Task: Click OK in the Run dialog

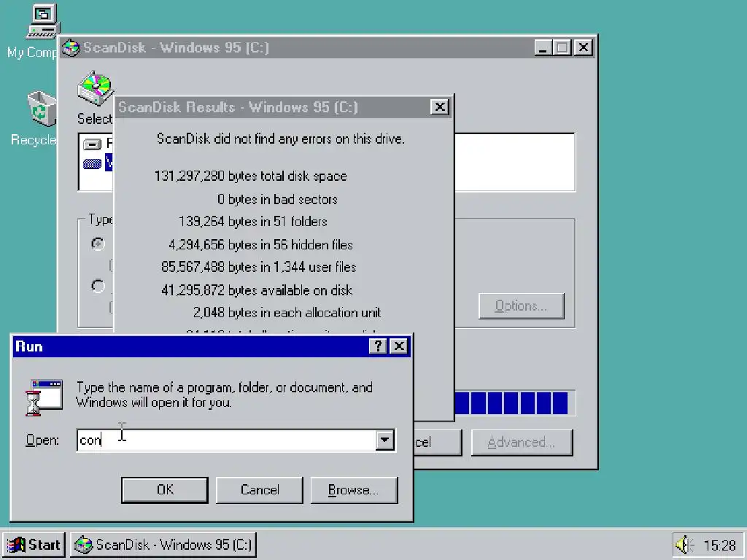Action: click(164, 489)
